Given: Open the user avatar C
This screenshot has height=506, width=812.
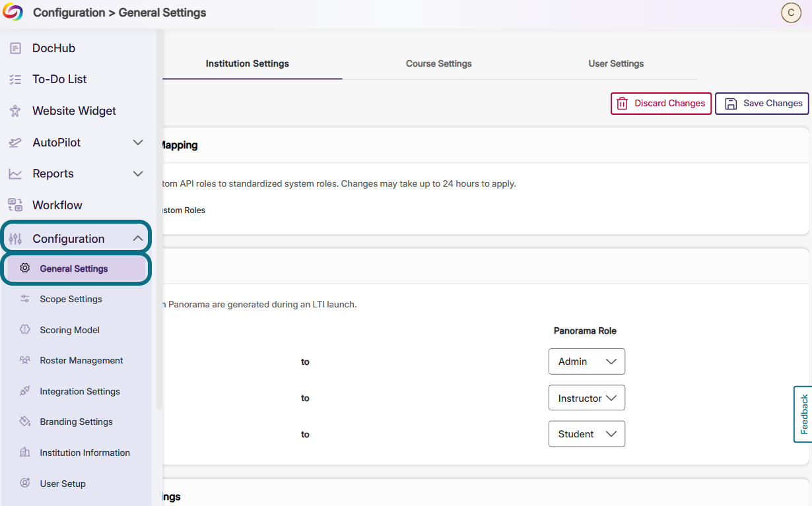Looking at the screenshot, I should [x=791, y=13].
